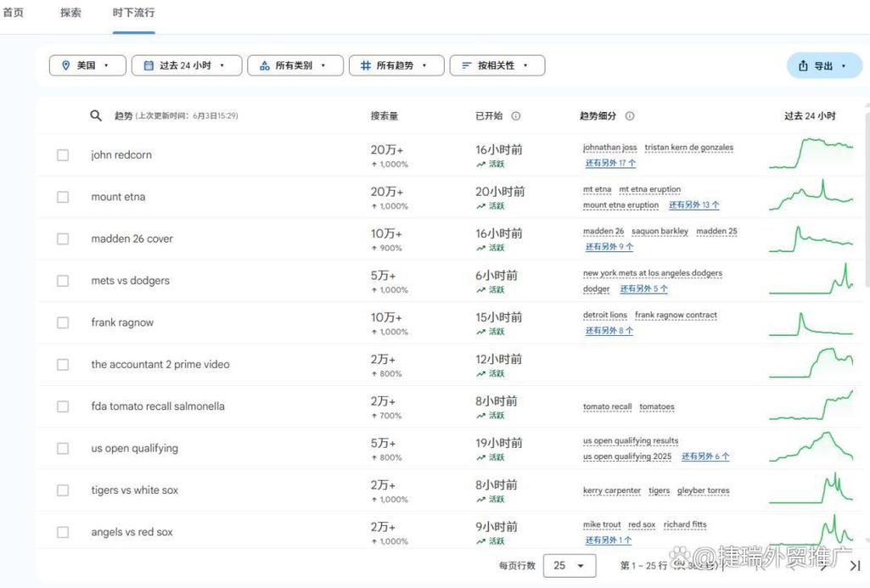Screen dimensions: 870x588
Task: Open the 美国 country dropdown
Action: point(87,65)
